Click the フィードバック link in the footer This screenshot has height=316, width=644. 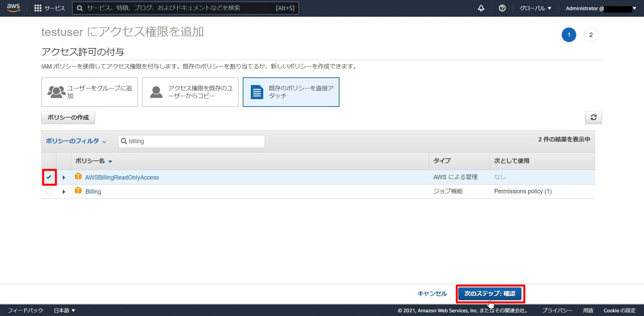pyautogui.click(x=26, y=310)
